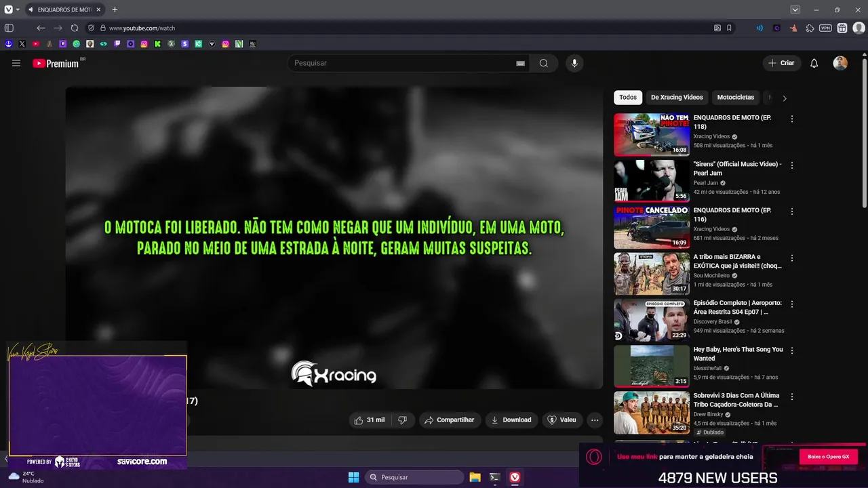Screen dimensions: 868x488
Task: Open options for Hey Baby blessthefall video
Action: (792, 350)
